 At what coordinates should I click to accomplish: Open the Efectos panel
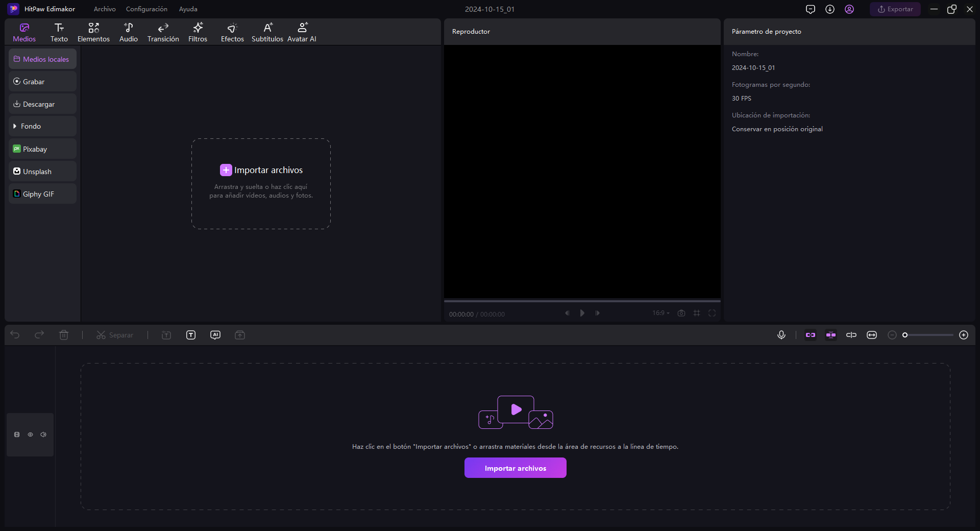pyautogui.click(x=232, y=32)
